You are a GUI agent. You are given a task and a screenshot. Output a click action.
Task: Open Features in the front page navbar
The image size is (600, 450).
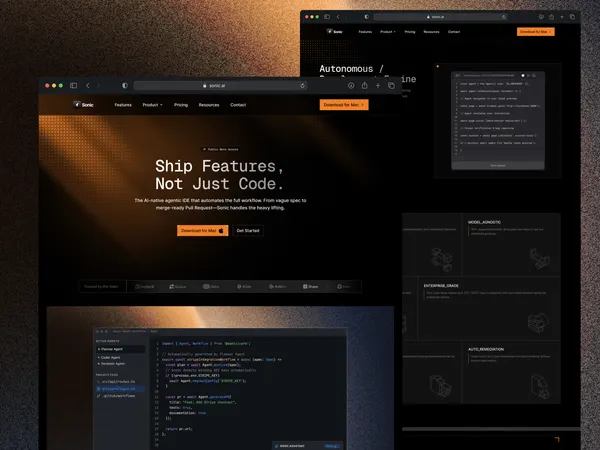123,105
